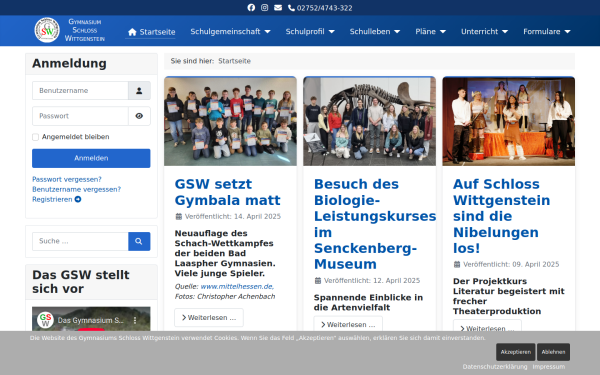Click the GSW channel avatar on video

(45, 320)
